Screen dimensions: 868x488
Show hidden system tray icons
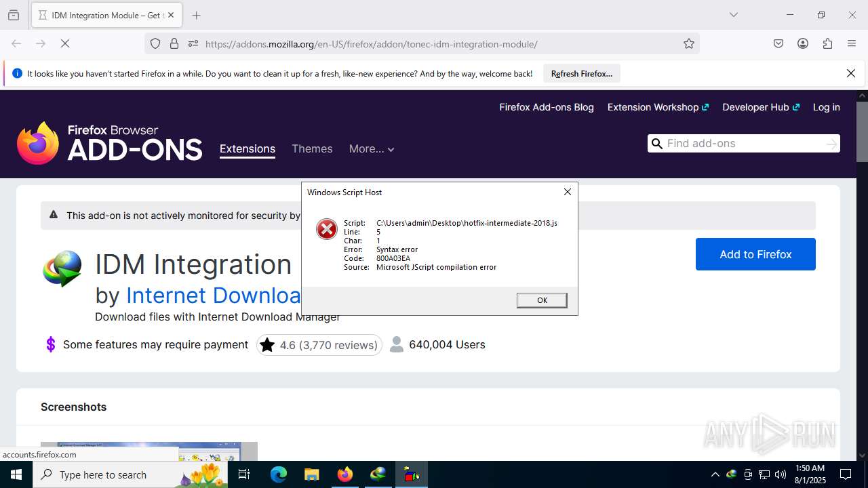click(715, 474)
